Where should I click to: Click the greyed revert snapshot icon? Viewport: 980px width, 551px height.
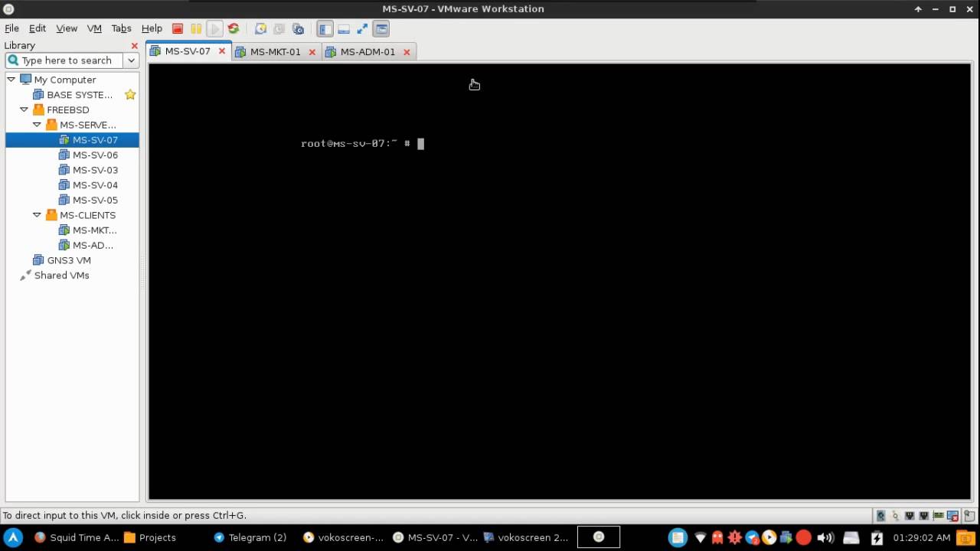[279, 28]
